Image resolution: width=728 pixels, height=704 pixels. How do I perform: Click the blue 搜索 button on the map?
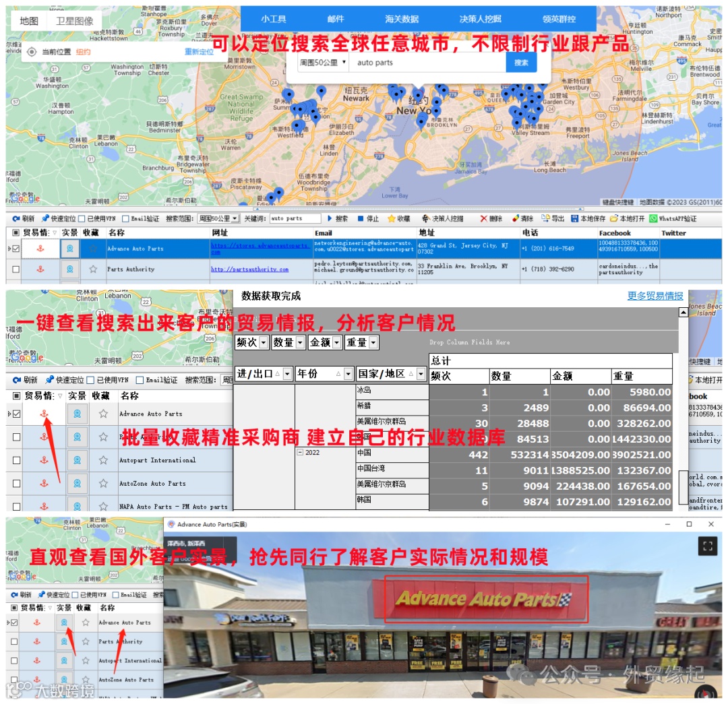coord(521,63)
